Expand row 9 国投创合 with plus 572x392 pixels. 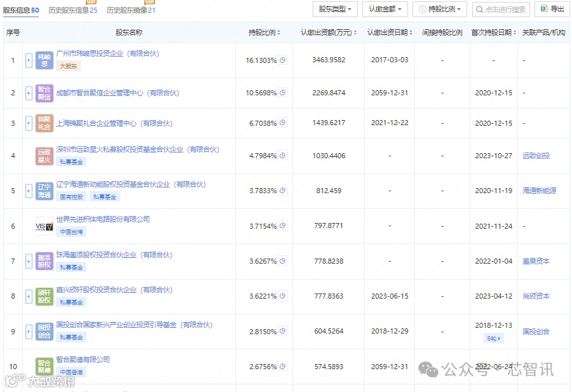pos(29,332)
